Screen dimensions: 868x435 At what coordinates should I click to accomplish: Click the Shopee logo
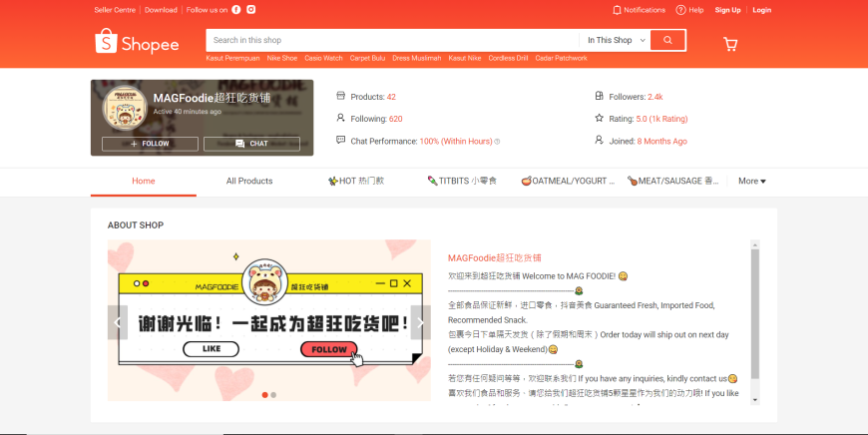tap(137, 42)
